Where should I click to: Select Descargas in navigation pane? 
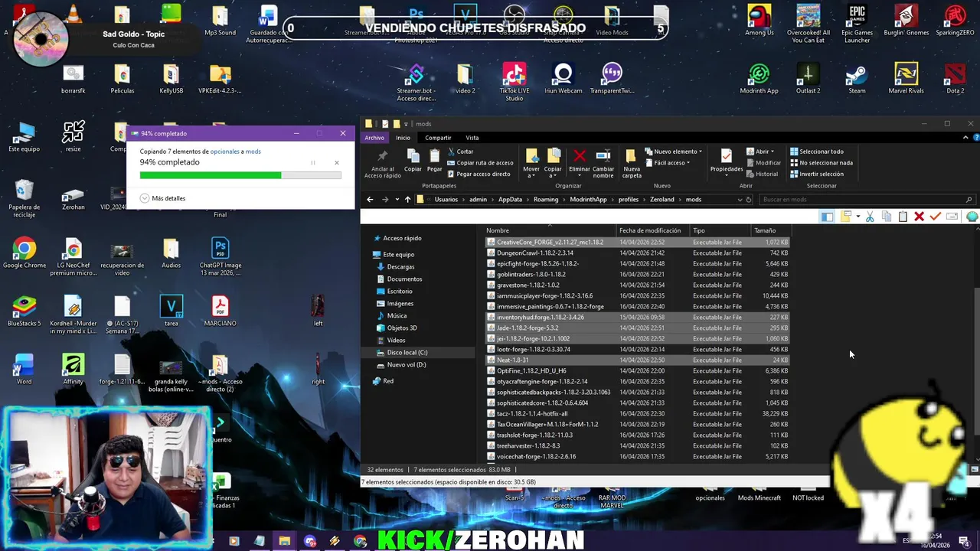coord(400,267)
